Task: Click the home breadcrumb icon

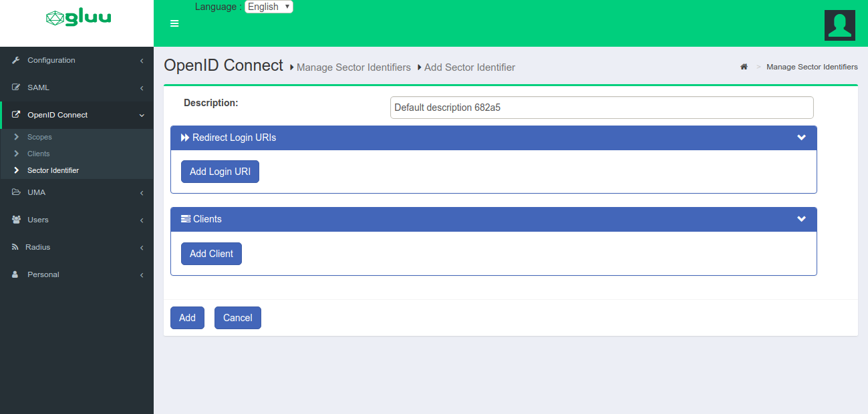Action: point(744,67)
